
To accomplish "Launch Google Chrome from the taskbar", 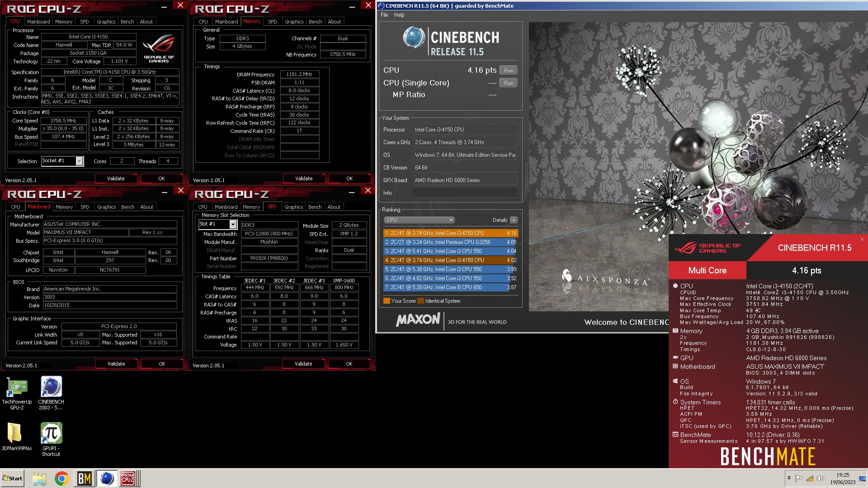I will tap(62, 479).
